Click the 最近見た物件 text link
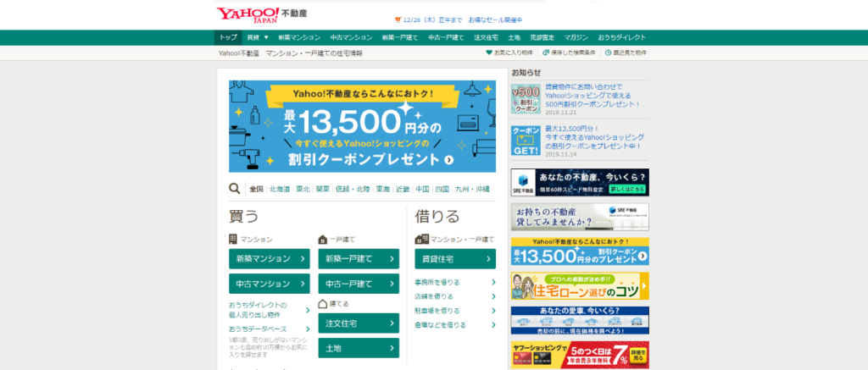 (630, 53)
